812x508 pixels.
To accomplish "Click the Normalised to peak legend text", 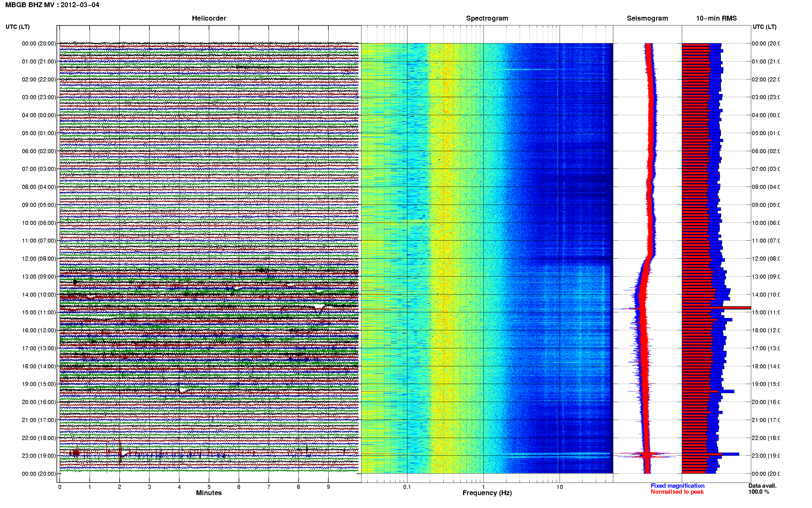I will (x=677, y=492).
